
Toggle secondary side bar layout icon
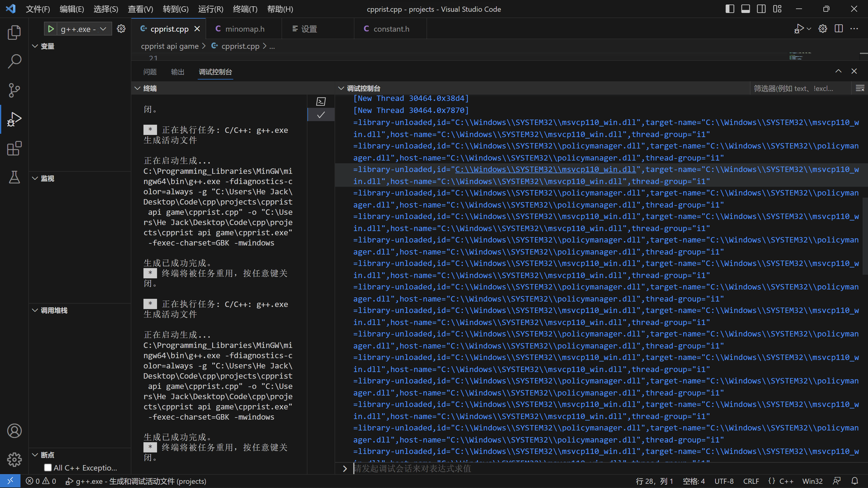(x=761, y=9)
